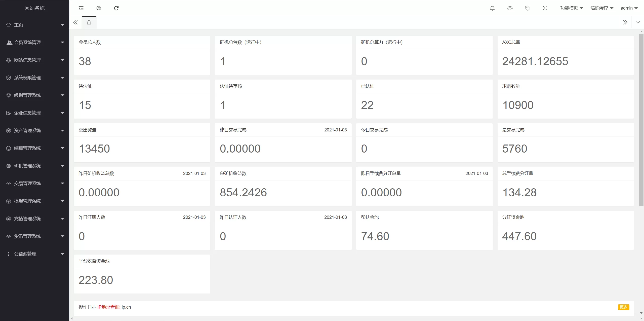644x321 pixels.
Task: Select the home tab in the tab bar
Action: click(x=89, y=22)
